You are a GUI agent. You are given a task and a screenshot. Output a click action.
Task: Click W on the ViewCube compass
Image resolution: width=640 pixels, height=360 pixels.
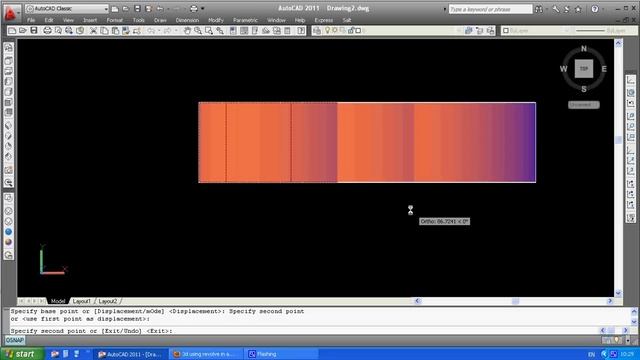[564, 69]
